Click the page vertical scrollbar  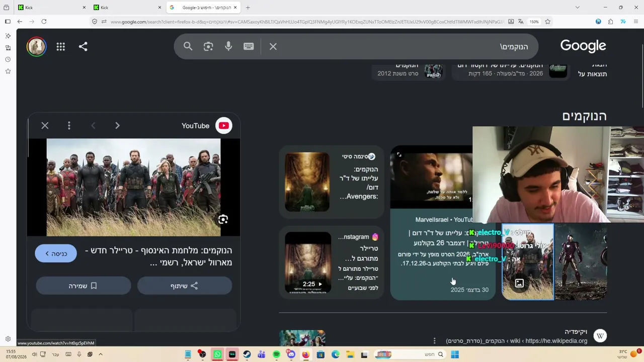tap(642, 75)
